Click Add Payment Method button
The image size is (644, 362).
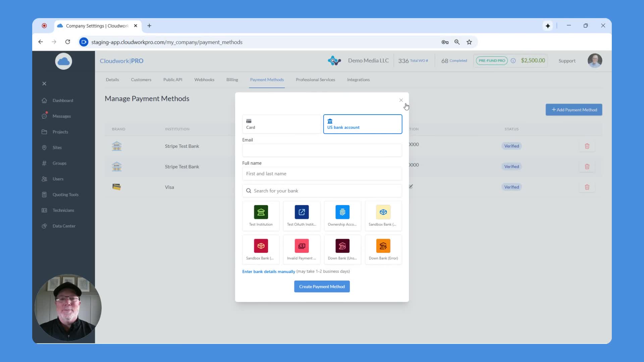coord(574,110)
